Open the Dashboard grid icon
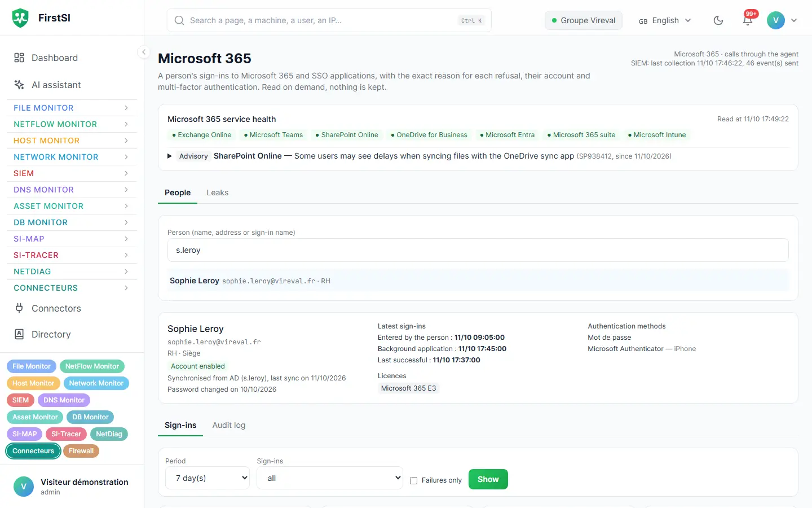 (19, 58)
